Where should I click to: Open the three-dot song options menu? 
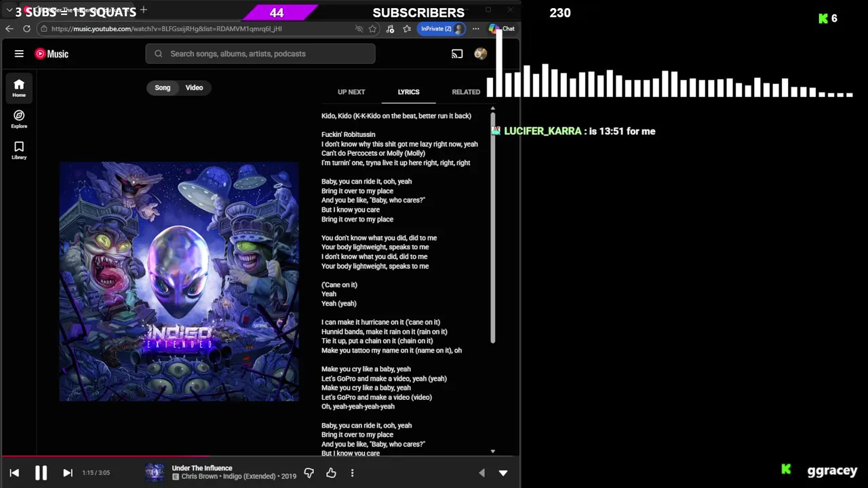pos(352,473)
